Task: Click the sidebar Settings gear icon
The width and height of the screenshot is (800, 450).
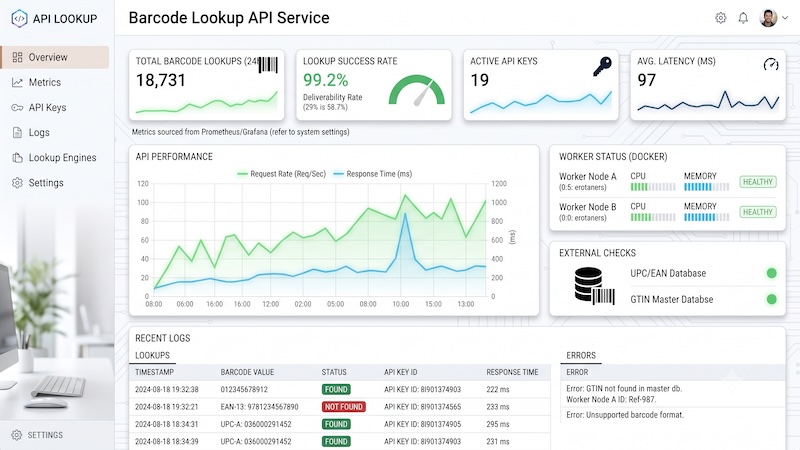Action: [17, 183]
